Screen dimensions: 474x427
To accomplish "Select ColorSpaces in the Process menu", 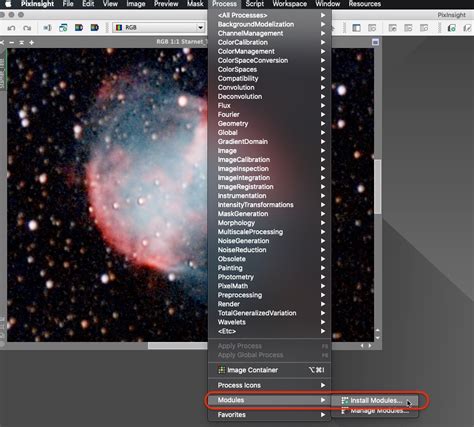I will point(269,69).
